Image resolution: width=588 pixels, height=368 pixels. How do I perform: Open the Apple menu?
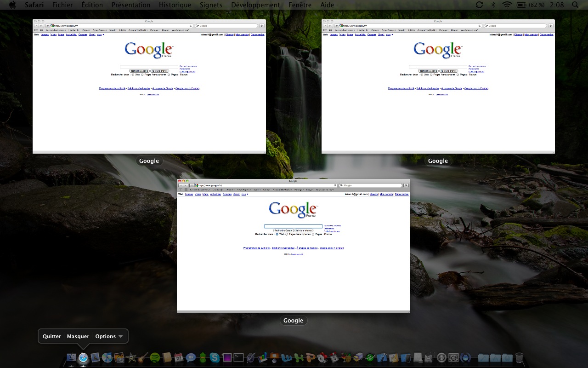point(12,5)
